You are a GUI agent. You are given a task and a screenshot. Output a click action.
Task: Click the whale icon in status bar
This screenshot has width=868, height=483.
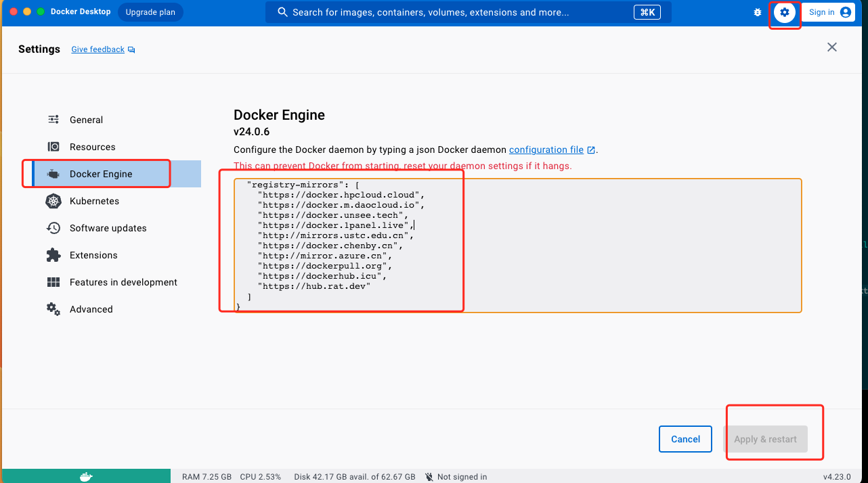86,476
